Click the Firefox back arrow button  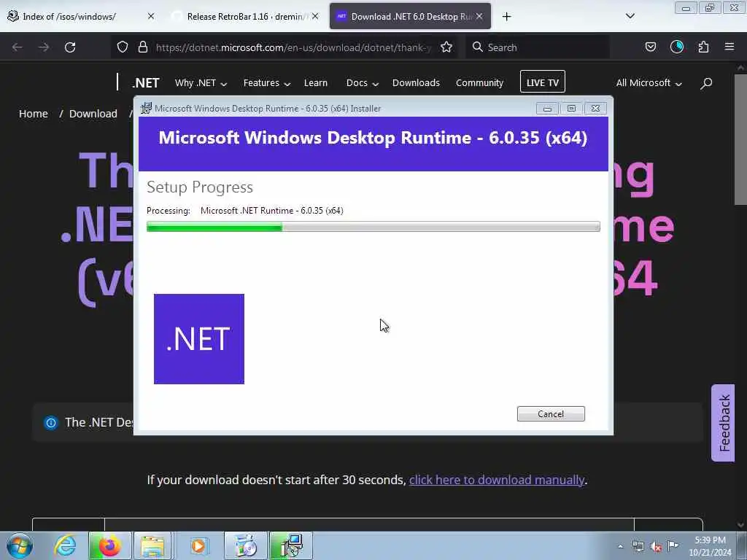click(x=18, y=47)
